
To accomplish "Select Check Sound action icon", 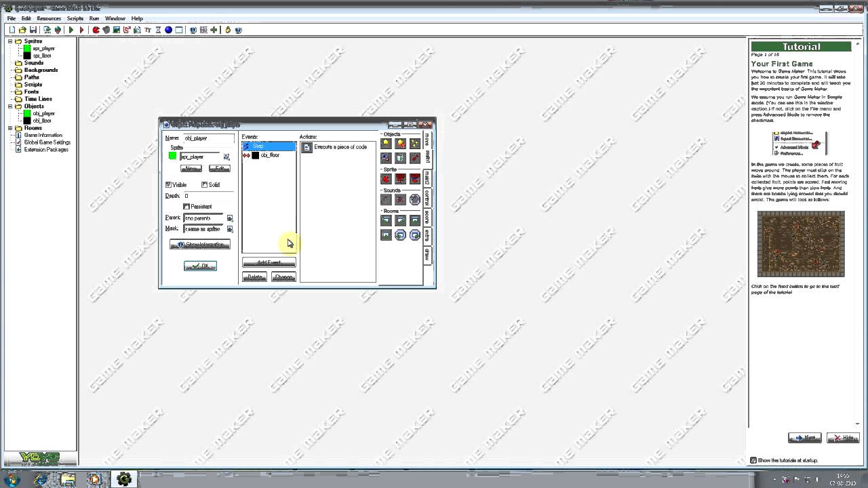I will click(x=415, y=199).
